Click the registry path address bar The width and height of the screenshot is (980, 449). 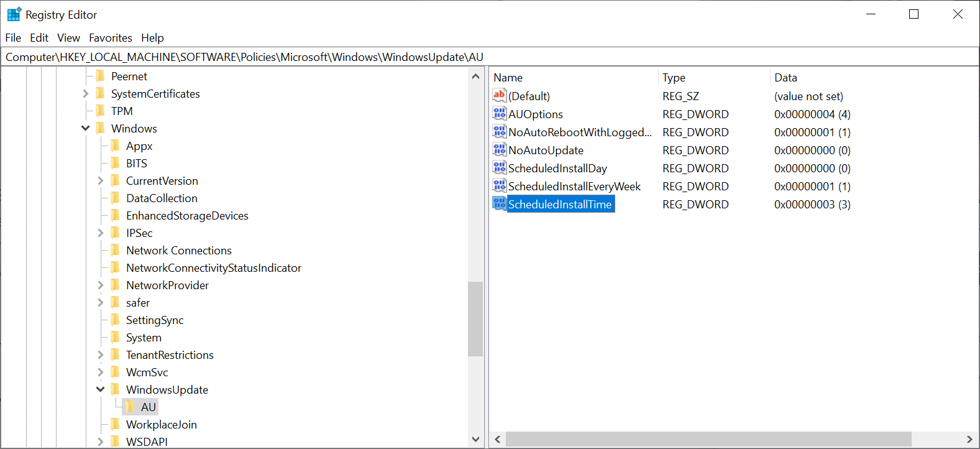[x=490, y=57]
